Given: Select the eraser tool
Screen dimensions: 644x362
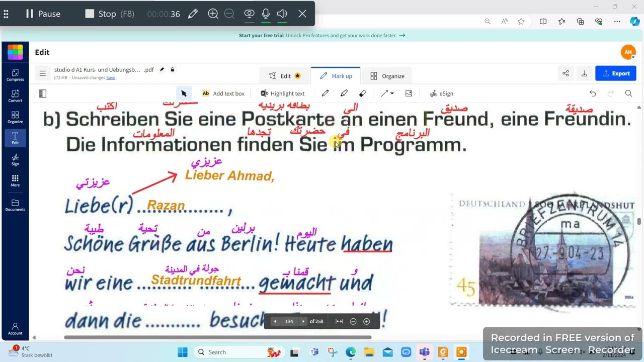Looking at the screenshot, I should coord(363,94).
